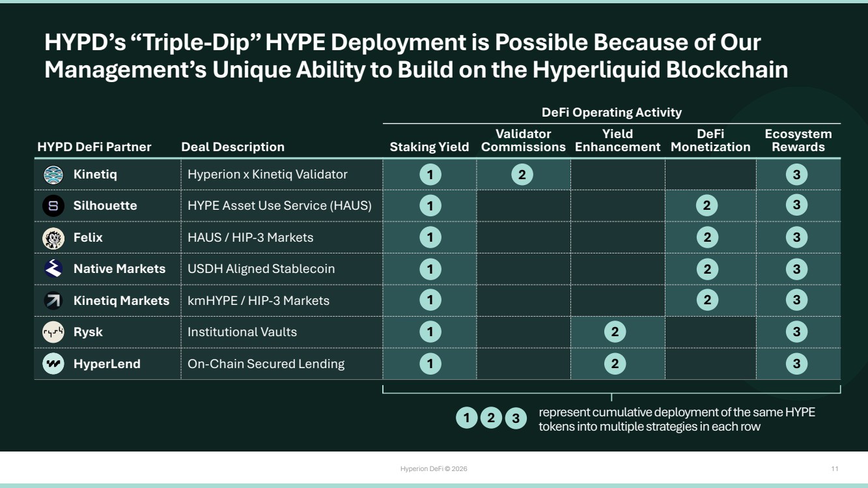Click 'Institutional Vaults' deal description

[x=242, y=332]
